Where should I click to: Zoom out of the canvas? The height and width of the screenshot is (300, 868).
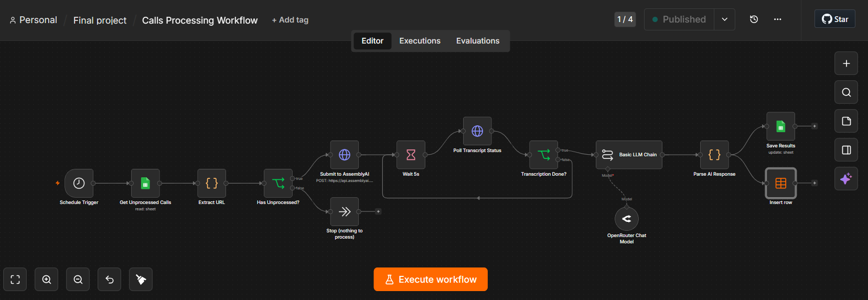tap(78, 280)
